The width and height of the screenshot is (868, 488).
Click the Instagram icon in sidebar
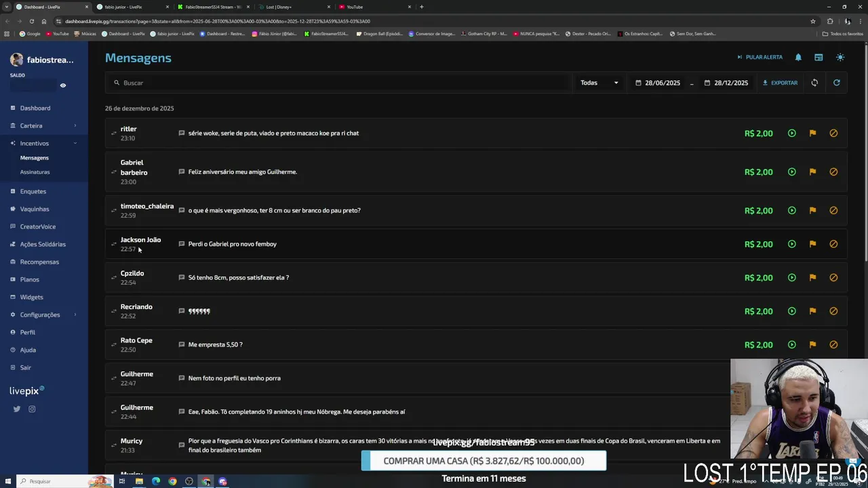pos(32,409)
